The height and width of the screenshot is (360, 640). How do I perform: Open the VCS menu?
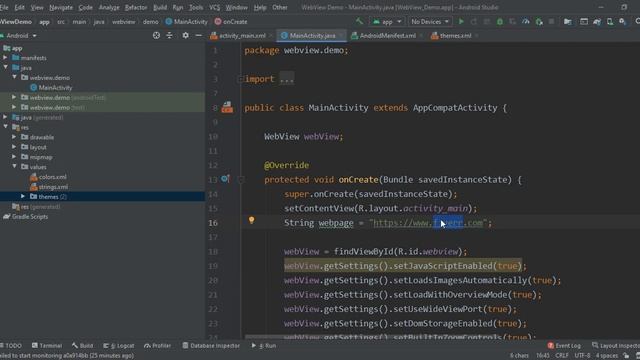(x=214, y=7)
